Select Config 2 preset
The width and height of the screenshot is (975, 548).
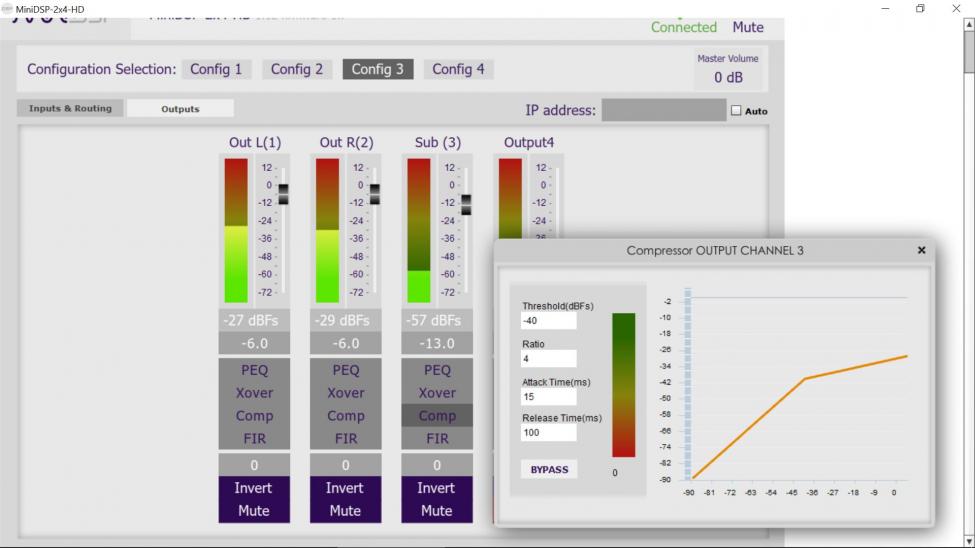pyautogui.click(x=297, y=69)
